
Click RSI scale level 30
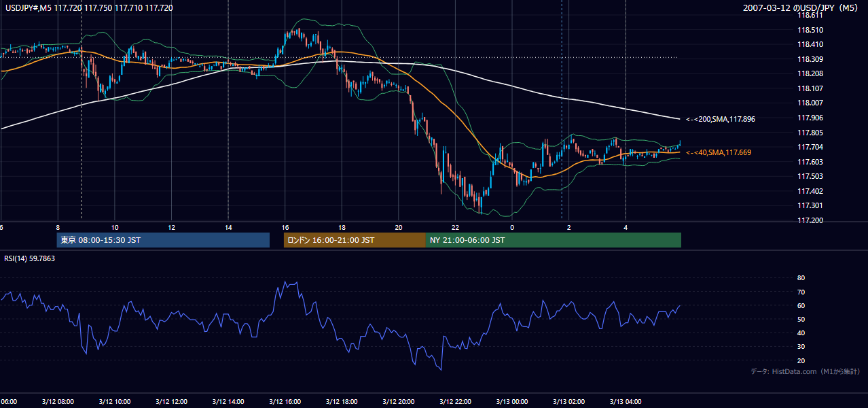coord(801,347)
